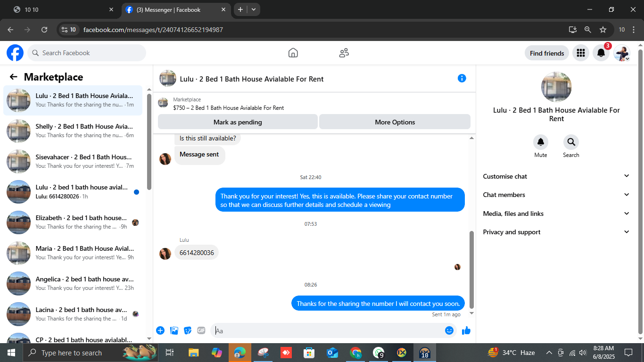This screenshot has height=362, width=644.
Task: Show hidden system tray icons chevron
Action: coord(549,353)
